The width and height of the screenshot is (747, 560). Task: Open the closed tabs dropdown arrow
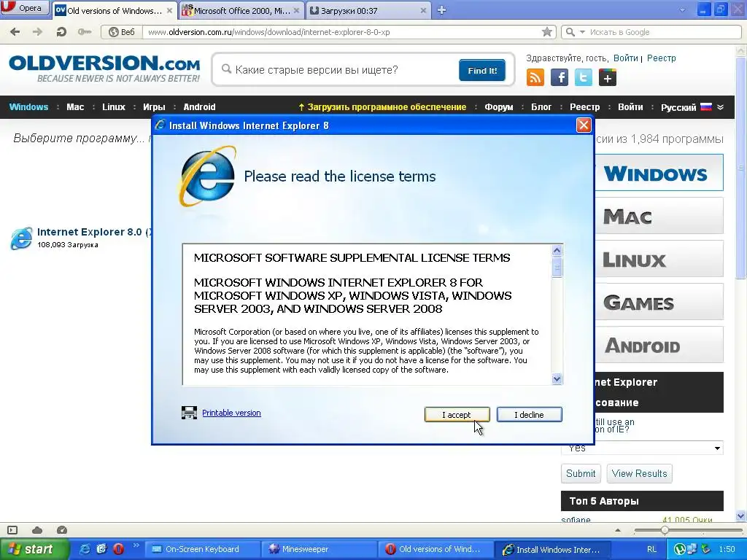tap(682, 10)
